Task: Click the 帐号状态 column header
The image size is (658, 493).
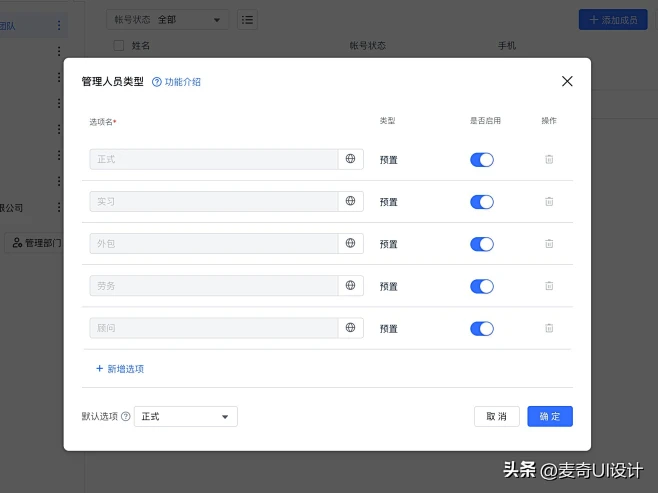Action: (368, 45)
